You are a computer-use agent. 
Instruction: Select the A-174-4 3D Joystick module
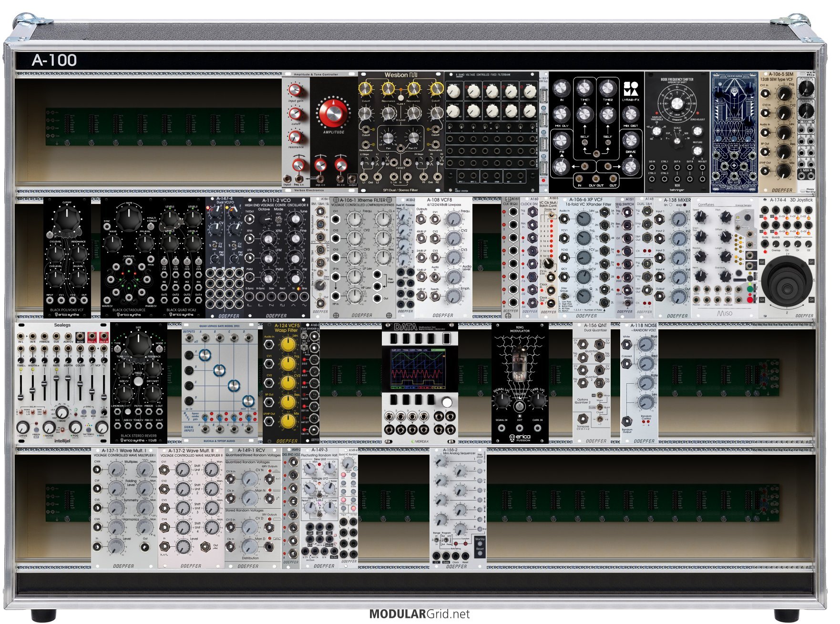coord(787,258)
